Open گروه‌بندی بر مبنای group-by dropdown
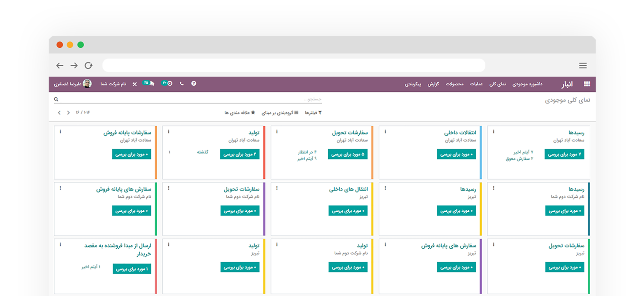This screenshot has height=296, width=644. pyautogui.click(x=280, y=113)
